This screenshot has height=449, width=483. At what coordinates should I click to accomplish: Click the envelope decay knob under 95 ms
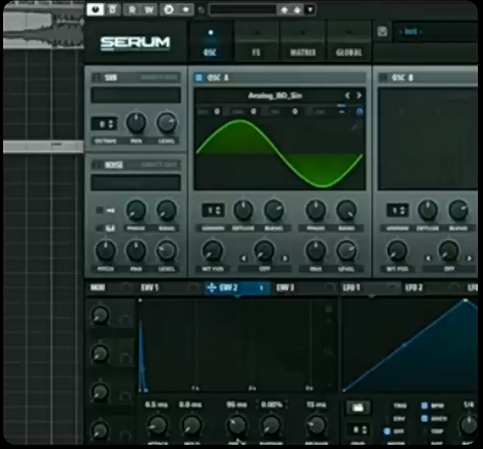(237, 425)
